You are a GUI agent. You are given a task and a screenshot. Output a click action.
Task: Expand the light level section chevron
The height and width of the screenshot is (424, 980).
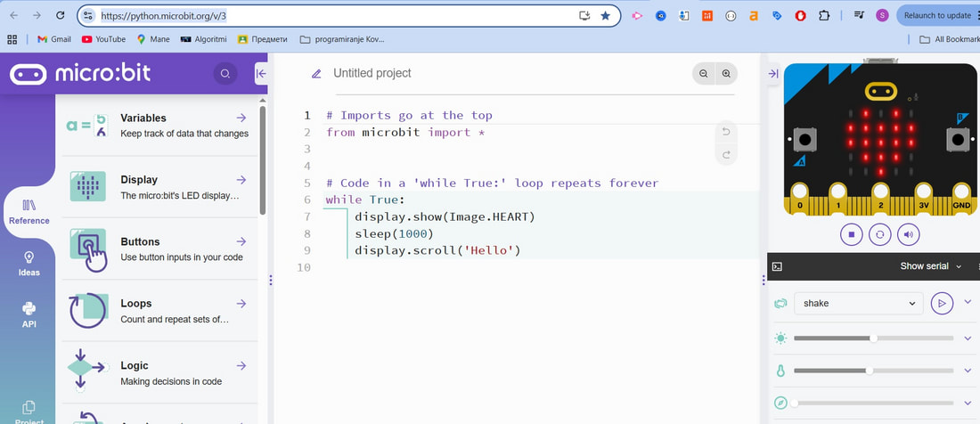click(968, 338)
